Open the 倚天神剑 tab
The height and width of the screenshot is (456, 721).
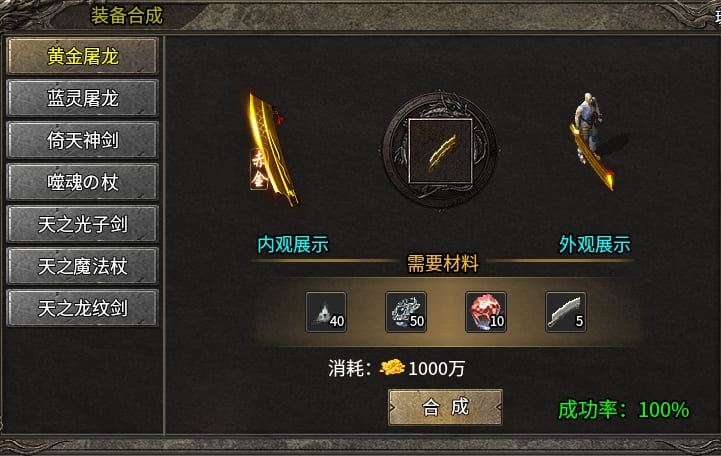point(83,140)
